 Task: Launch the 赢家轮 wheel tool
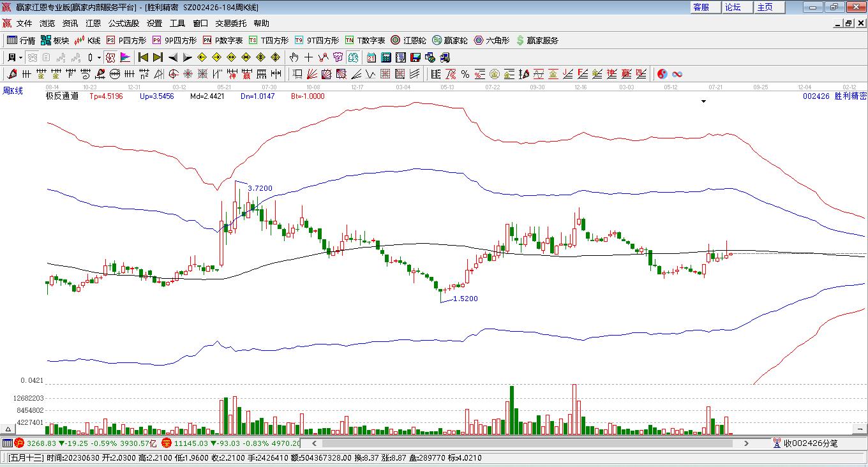click(x=450, y=40)
